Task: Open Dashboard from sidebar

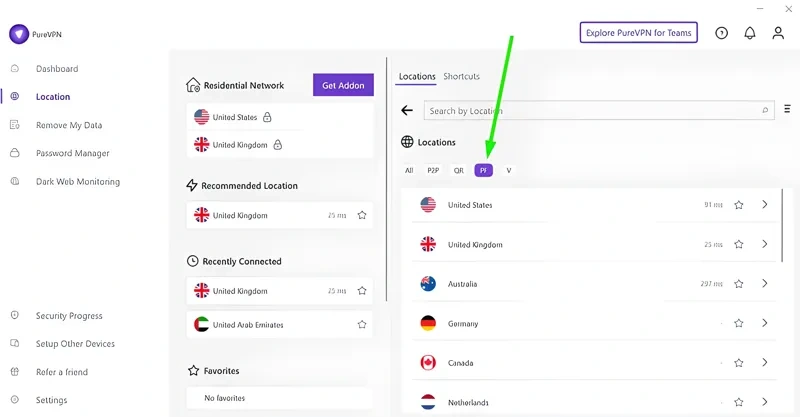Action: coord(57,69)
